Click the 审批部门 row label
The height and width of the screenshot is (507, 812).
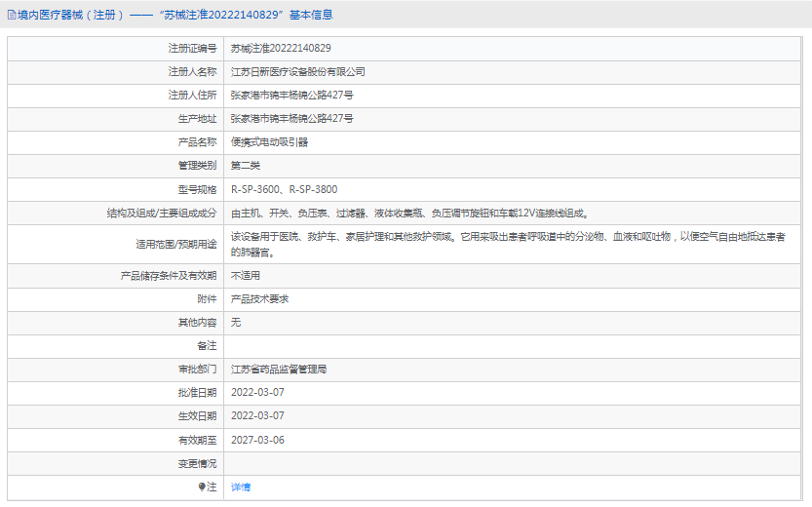pyautogui.click(x=197, y=370)
